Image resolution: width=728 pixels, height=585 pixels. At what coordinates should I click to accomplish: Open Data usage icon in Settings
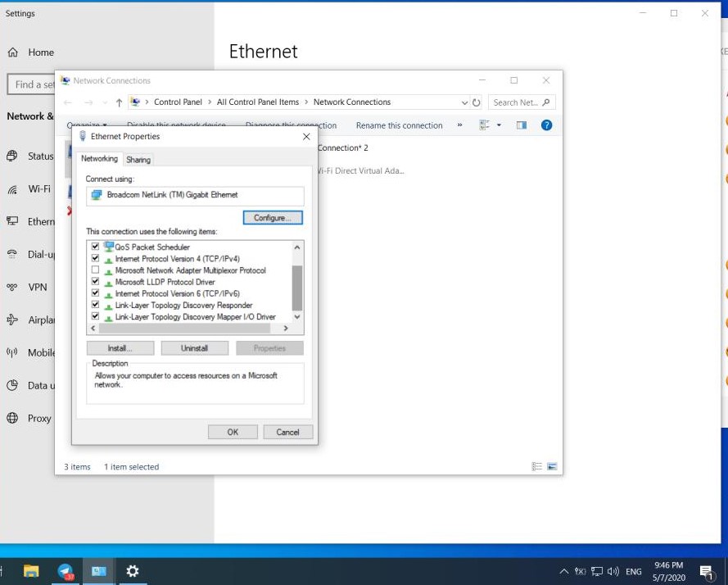tap(12, 385)
